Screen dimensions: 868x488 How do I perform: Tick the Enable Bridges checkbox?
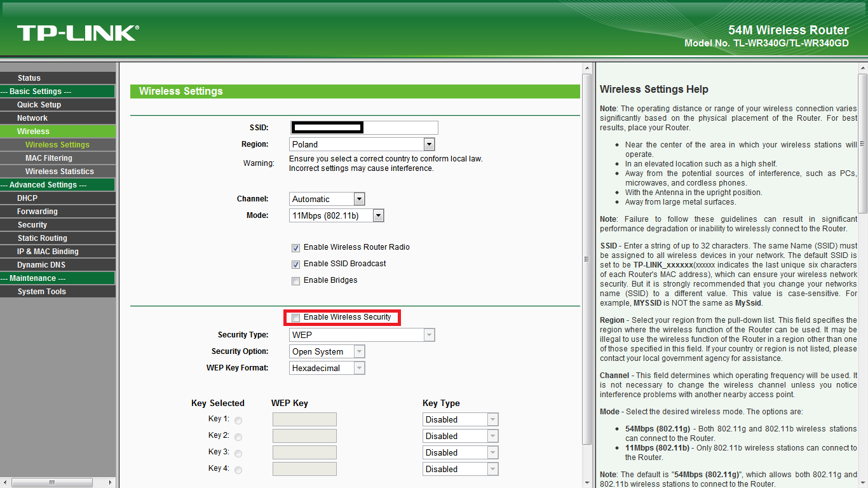click(295, 281)
